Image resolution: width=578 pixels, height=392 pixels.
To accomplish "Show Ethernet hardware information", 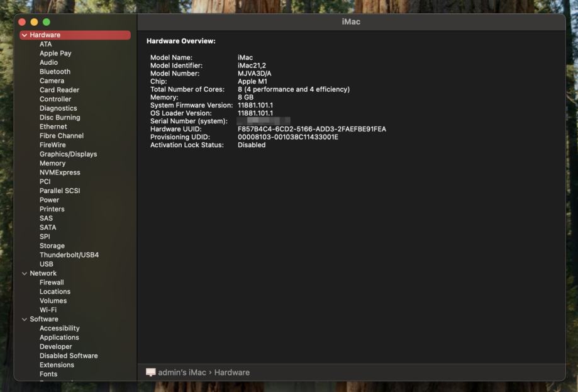I will 53,126.
